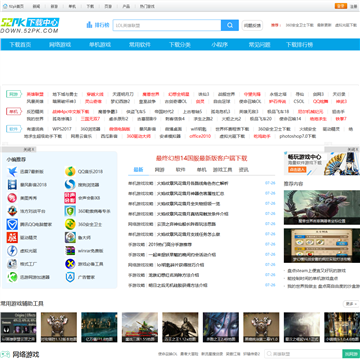Click the WinRAR stacked-books icon

coord(70,251)
